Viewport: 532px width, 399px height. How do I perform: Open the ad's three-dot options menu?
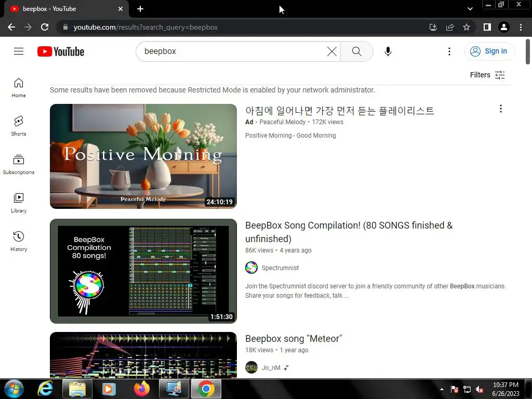click(500, 109)
